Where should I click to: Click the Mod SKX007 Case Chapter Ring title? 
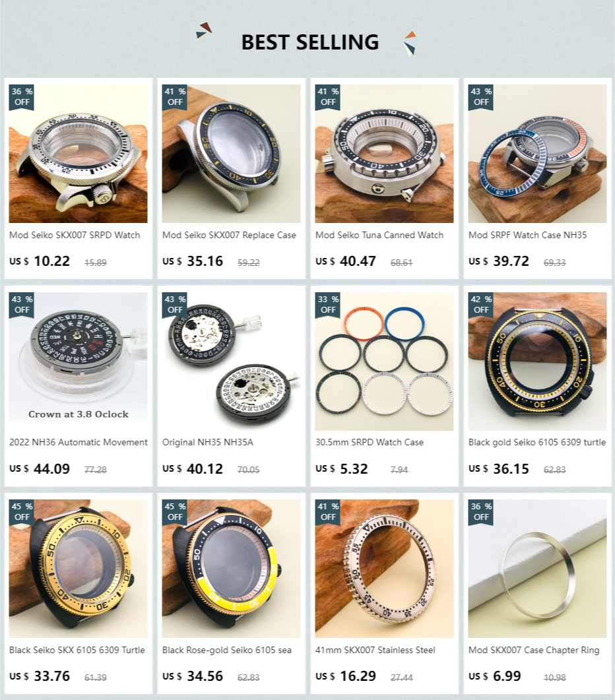534,650
